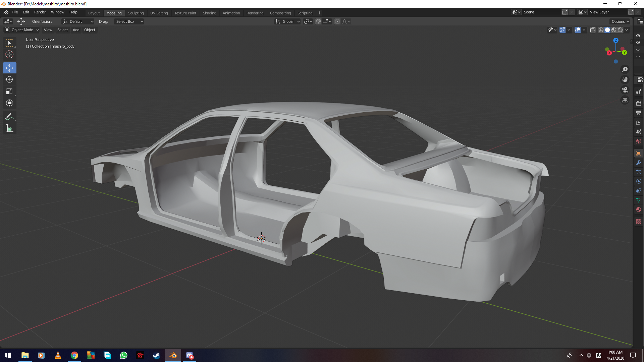Switch to wireframe viewport shading
This screenshot has width=644, height=362.
click(601, 30)
